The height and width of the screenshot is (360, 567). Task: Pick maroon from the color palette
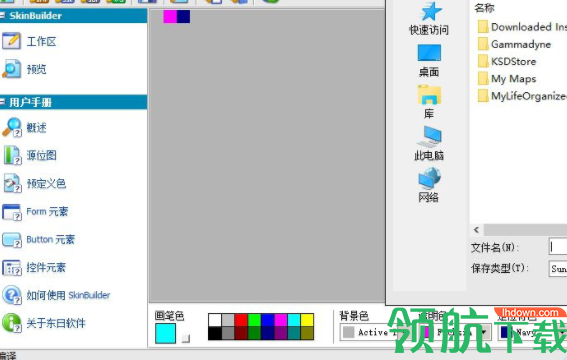[241, 333]
